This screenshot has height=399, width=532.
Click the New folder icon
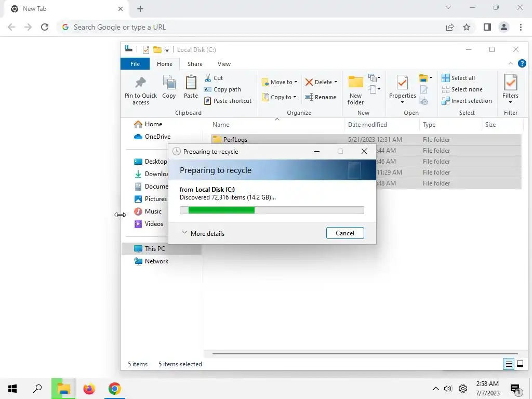355,82
